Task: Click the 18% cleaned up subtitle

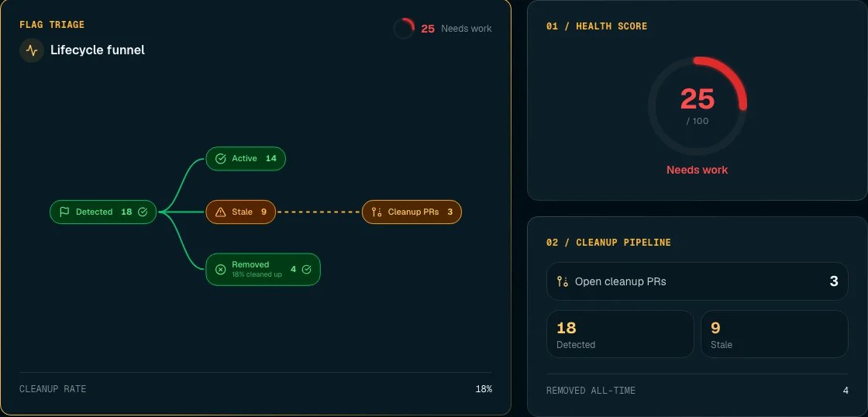Action: click(x=257, y=274)
